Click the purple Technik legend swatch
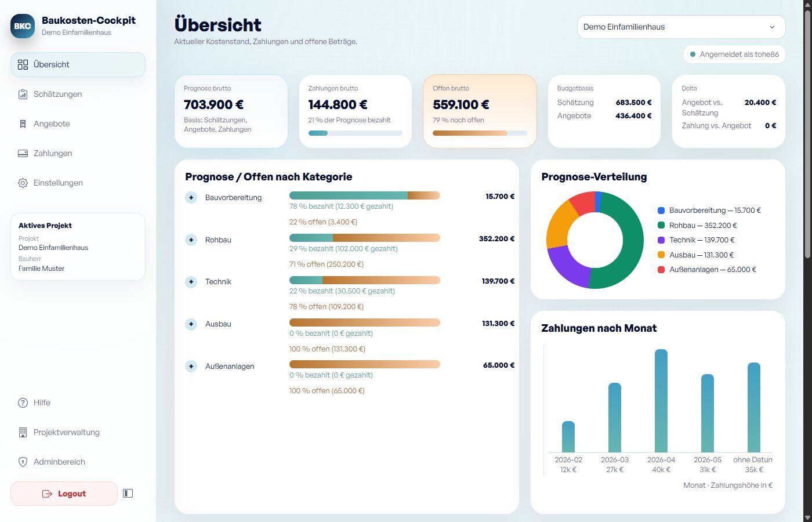 pyautogui.click(x=661, y=240)
